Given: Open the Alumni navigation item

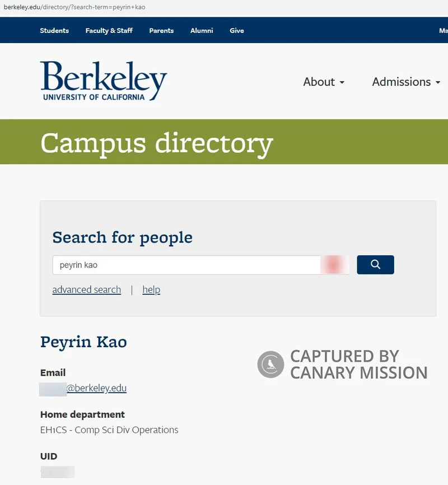Looking at the screenshot, I should pos(202,31).
